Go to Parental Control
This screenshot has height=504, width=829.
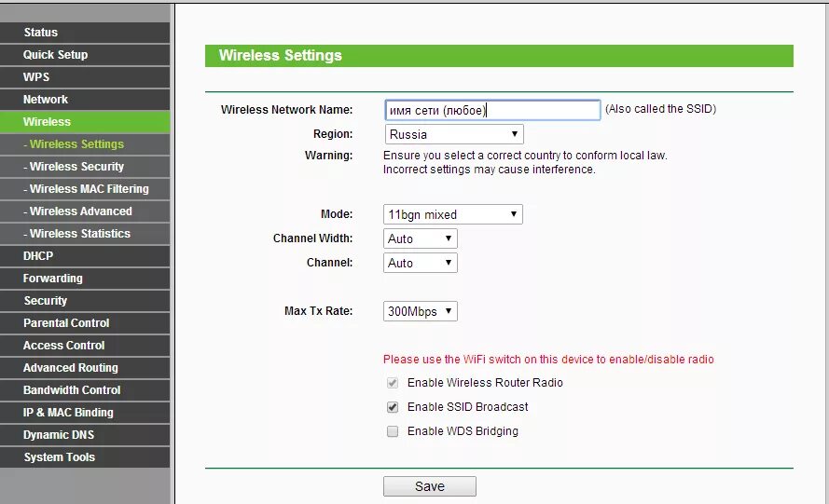point(85,322)
